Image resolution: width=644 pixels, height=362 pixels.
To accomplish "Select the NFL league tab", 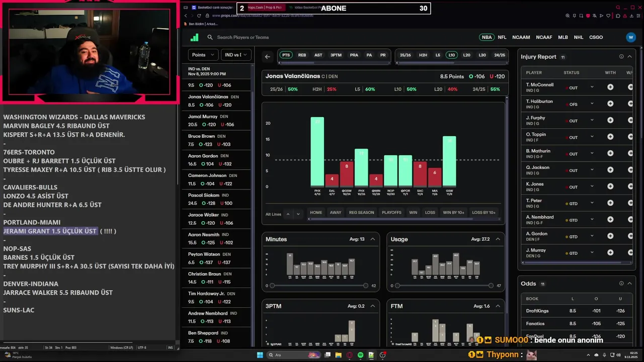I will tap(502, 37).
